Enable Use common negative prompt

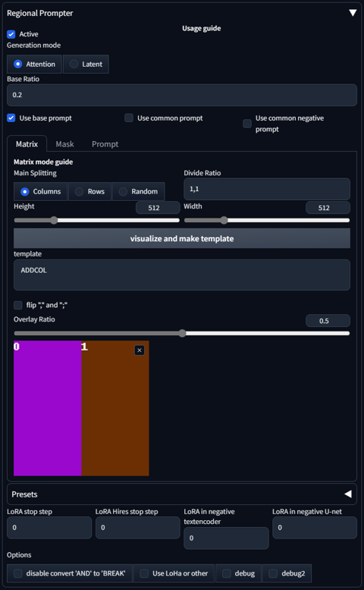(x=247, y=124)
